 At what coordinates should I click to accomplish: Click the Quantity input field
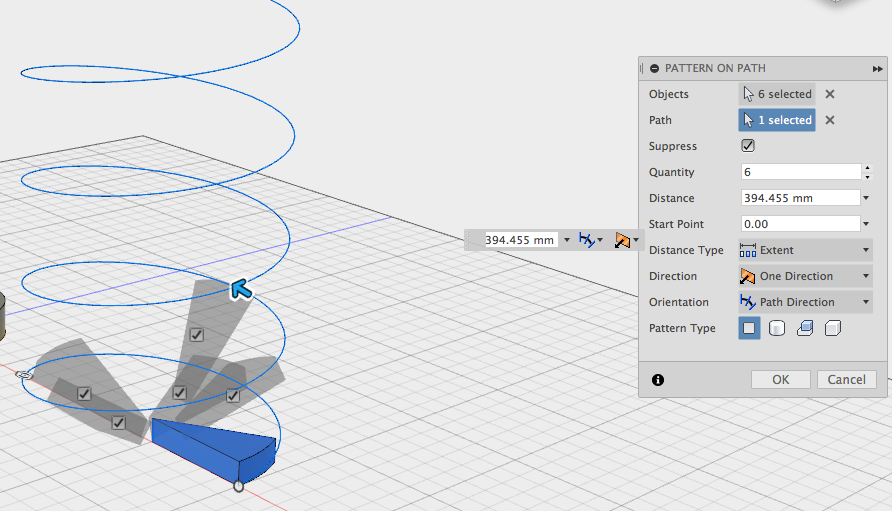801,172
